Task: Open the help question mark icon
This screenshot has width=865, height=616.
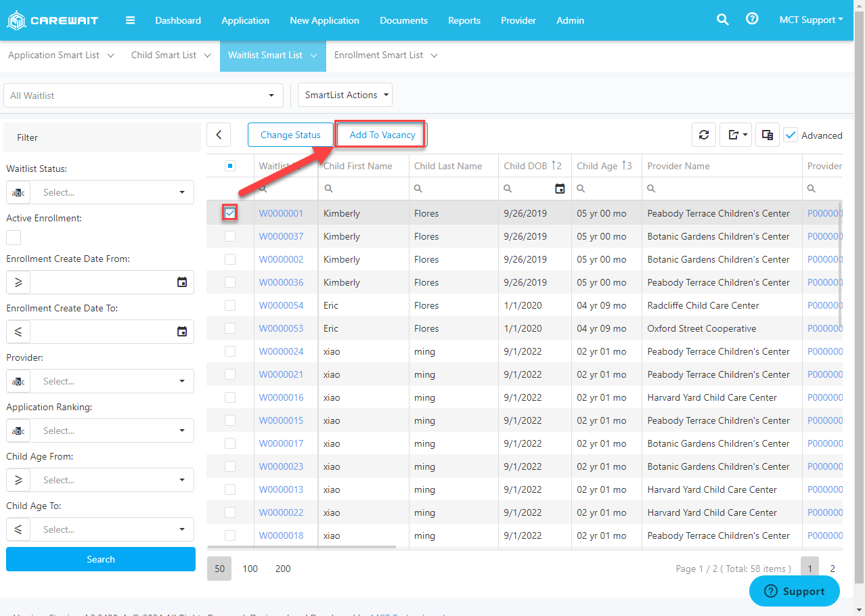Action: [x=752, y=19]
